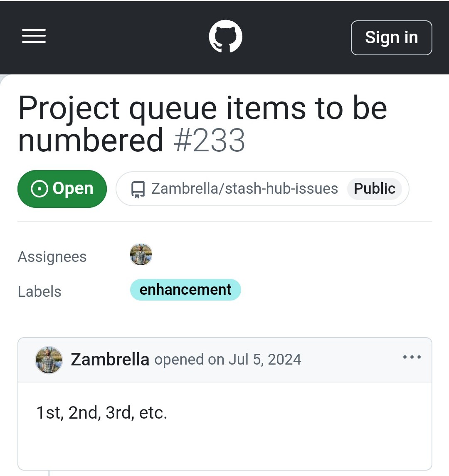Click the issue number #233
This screenshot has width=449, height=476.
[x=209, y=141]
